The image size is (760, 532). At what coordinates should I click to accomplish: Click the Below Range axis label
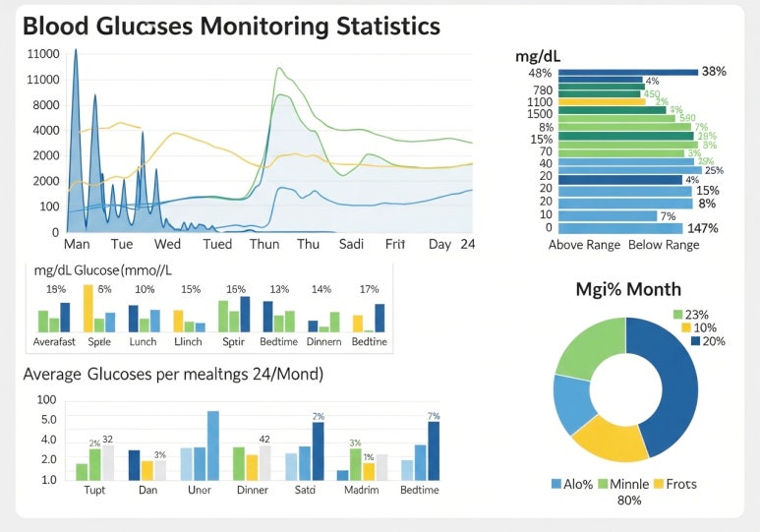coord(663,245)
